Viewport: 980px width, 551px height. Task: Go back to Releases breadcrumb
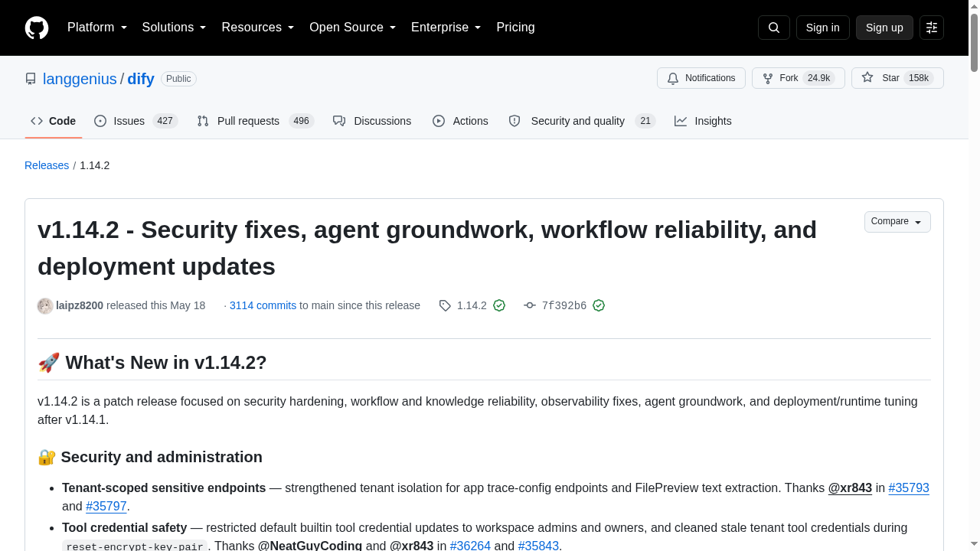[x=47, y=165]
